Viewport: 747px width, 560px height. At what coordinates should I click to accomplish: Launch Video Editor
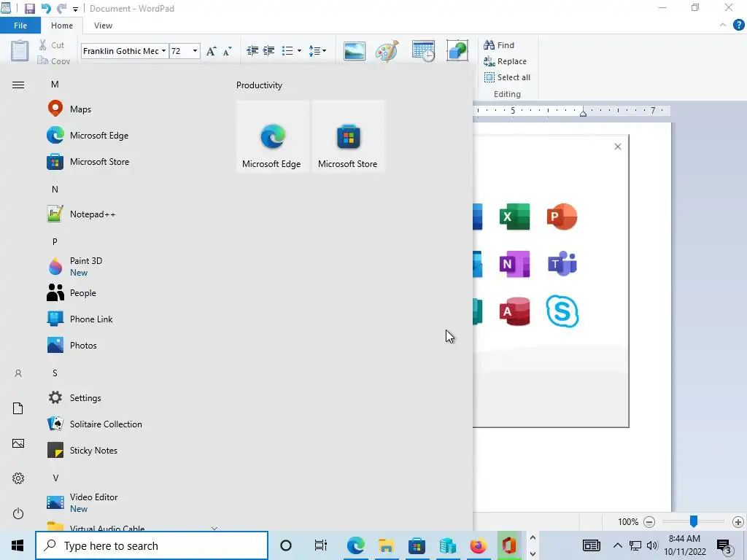(x=82, y=502)
